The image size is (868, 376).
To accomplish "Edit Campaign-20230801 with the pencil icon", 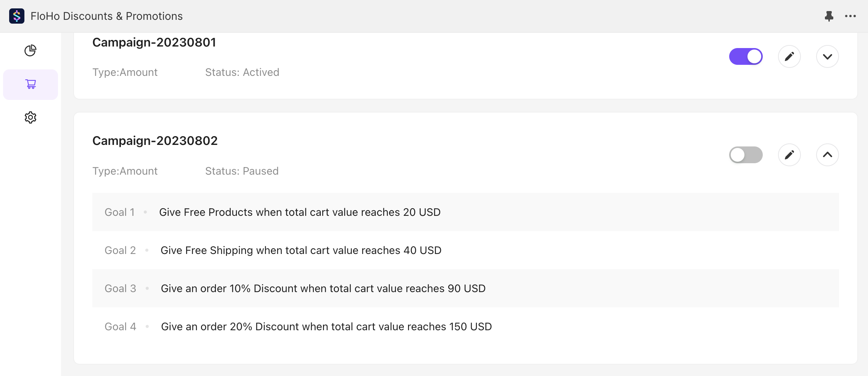I will [789, 56].
